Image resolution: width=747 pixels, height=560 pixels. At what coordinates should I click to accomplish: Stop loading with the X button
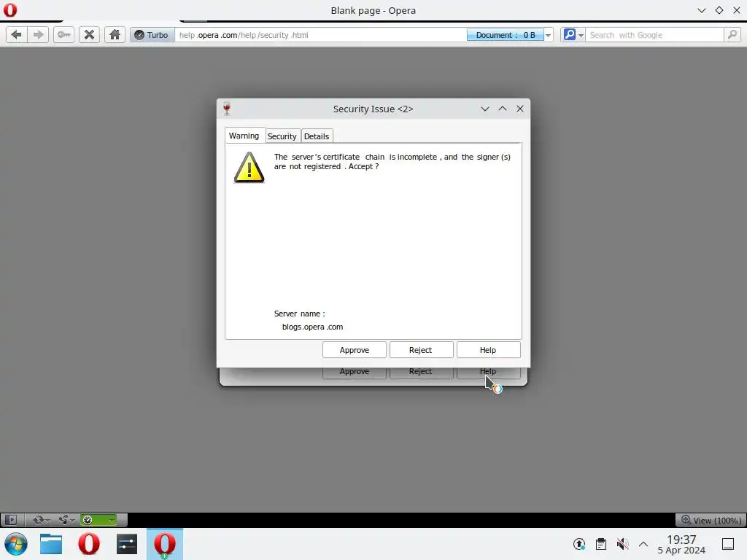[x=89, y=35]
